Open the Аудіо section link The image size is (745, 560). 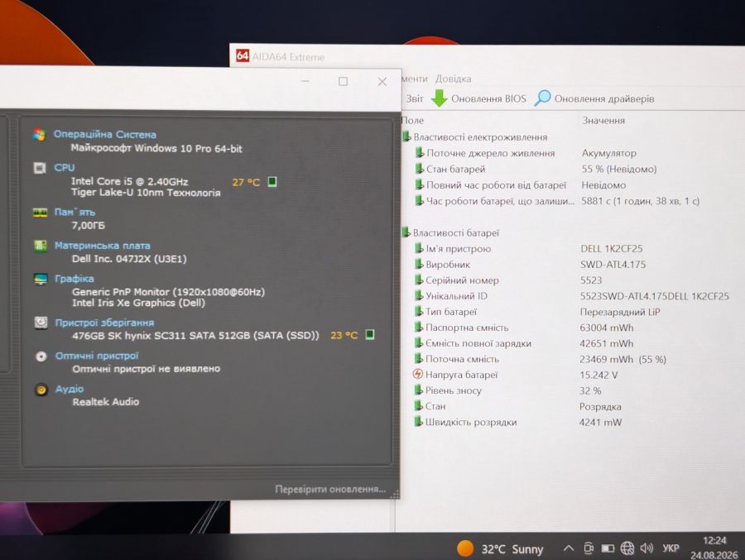(x=70, y=389)
